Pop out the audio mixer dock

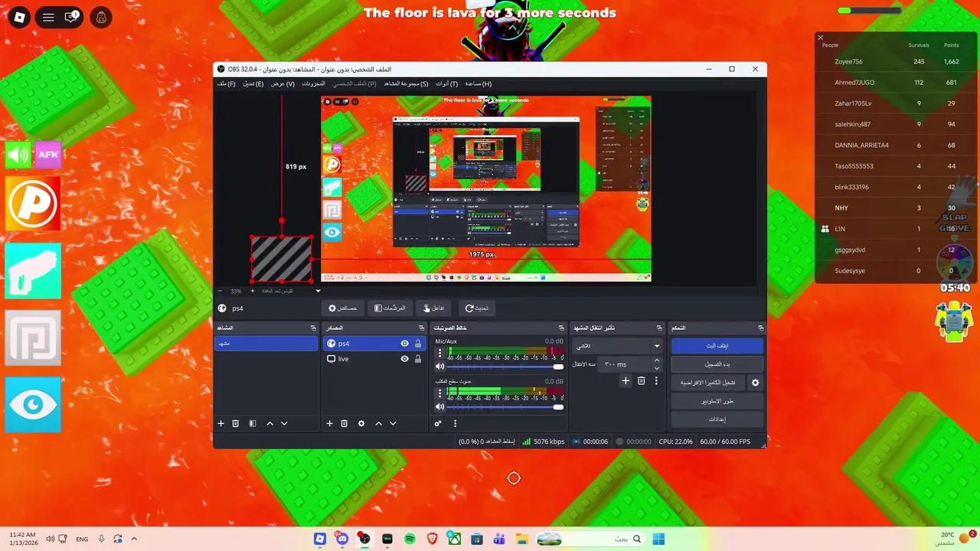click(561, 328)
